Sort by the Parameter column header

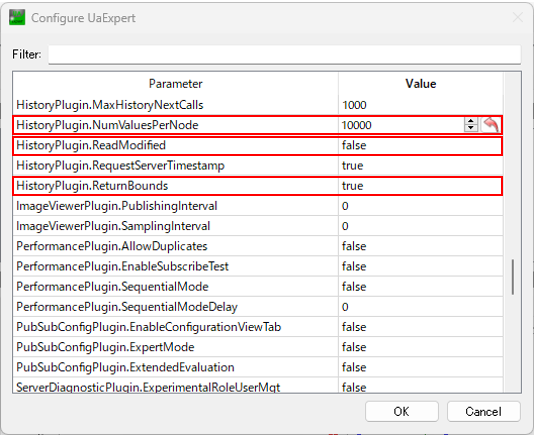[x=175, y=84]
